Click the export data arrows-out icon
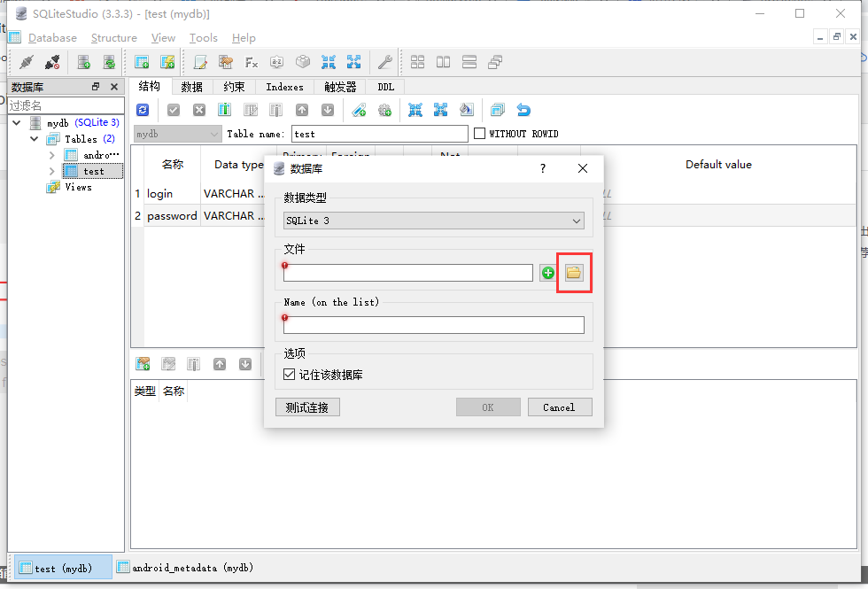The height and width of the screenshot is (589, 868). tap(353, 62)
